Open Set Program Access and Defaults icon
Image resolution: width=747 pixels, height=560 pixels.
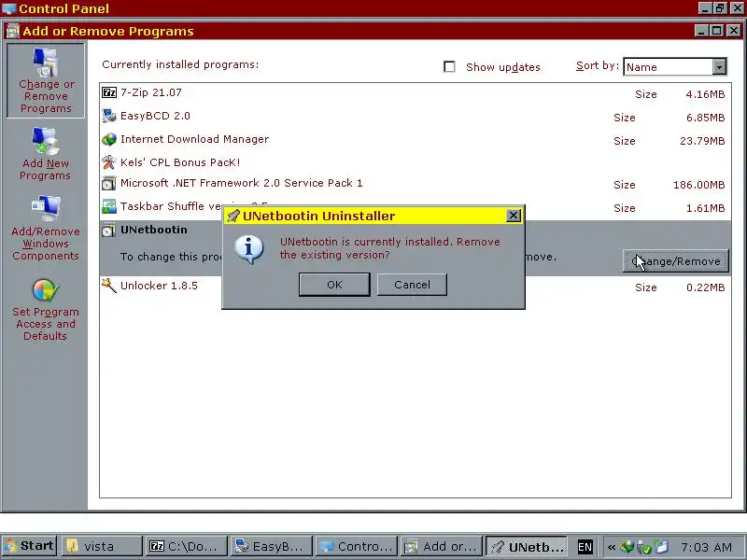click(x=46, y=290)
